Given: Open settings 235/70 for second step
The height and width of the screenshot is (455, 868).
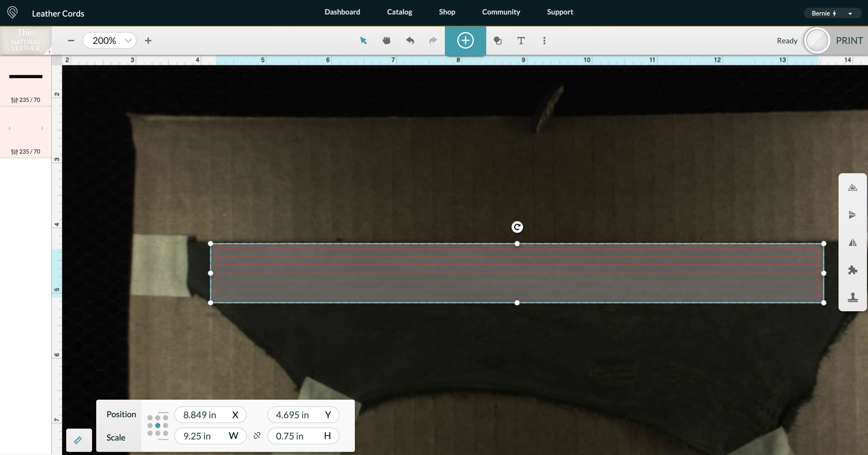Looking at the screenshot, I should [x=26, y=151].
